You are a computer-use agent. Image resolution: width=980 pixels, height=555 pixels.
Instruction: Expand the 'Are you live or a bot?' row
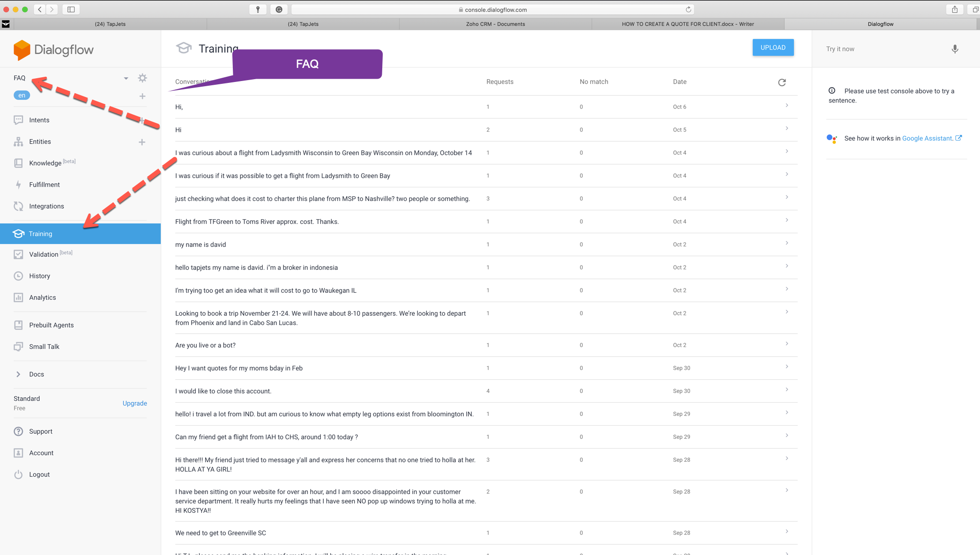click(x=787, y=344)
